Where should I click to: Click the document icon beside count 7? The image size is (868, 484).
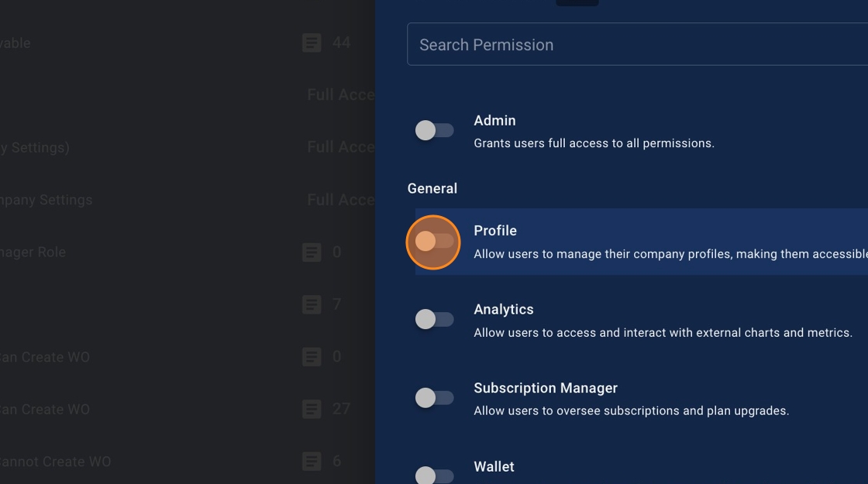click(x=312, y=304)
